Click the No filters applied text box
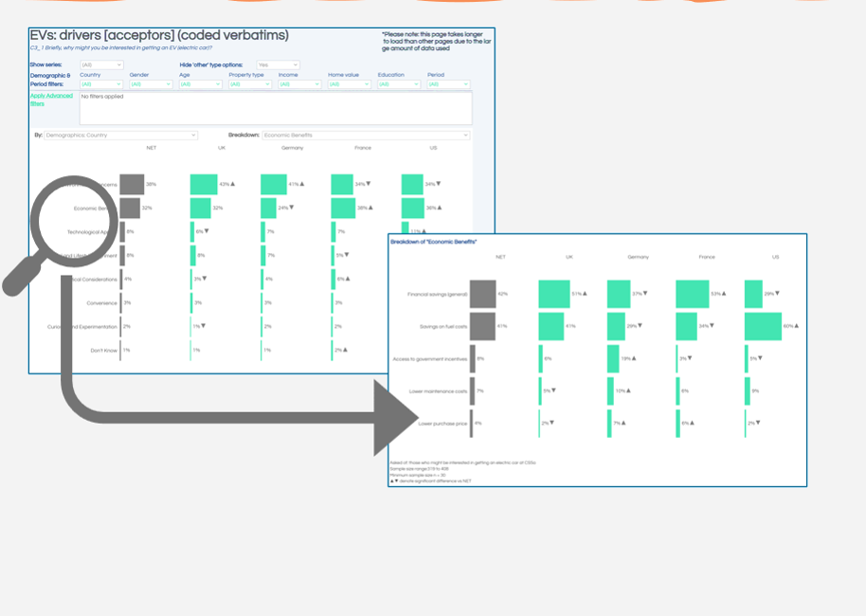This screenshot has height=616, width=866. coord(275,108)
